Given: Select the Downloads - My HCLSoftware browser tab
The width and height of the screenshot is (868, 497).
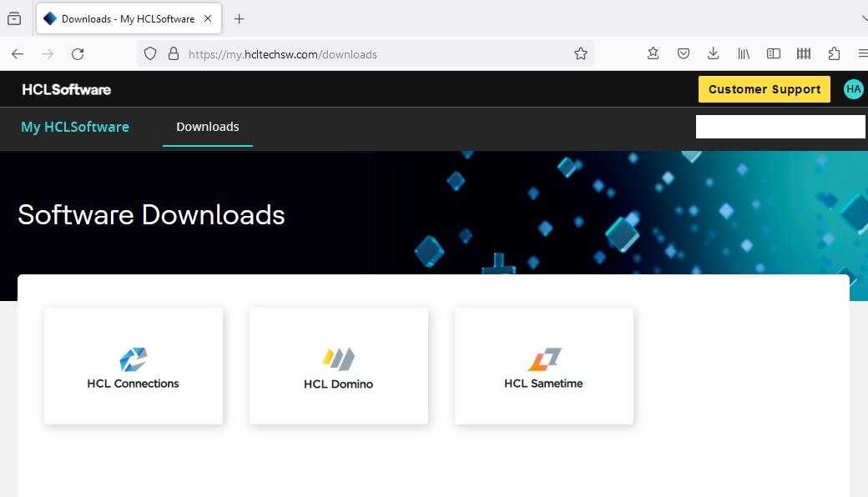Looking at the screenshot, I should (129, 19).
